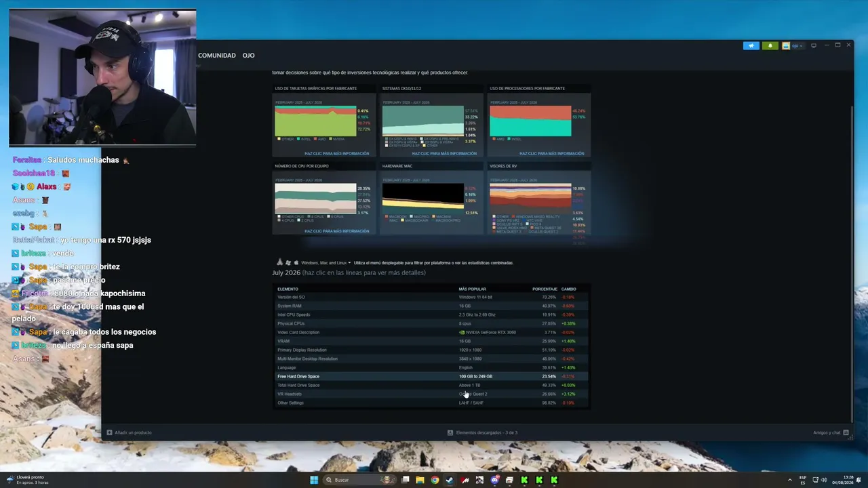Open the OJO profile menu
Image resolution: width=868 pixels, height=488 pixels.
tap(249, 56)
